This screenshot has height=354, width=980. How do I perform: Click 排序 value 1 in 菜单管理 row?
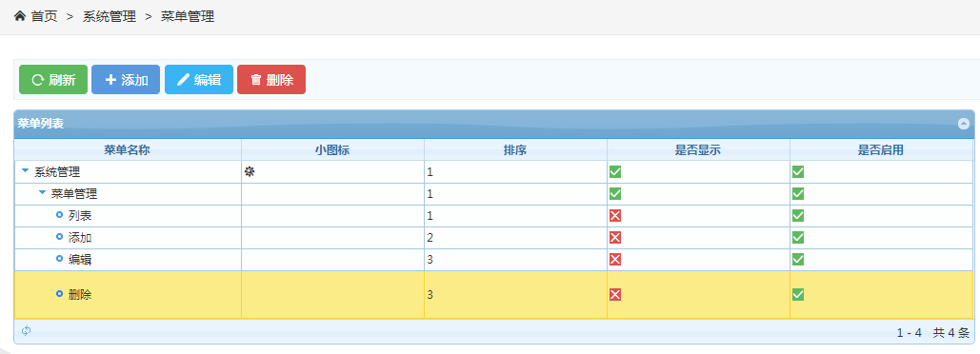click(x=430, y=194)
